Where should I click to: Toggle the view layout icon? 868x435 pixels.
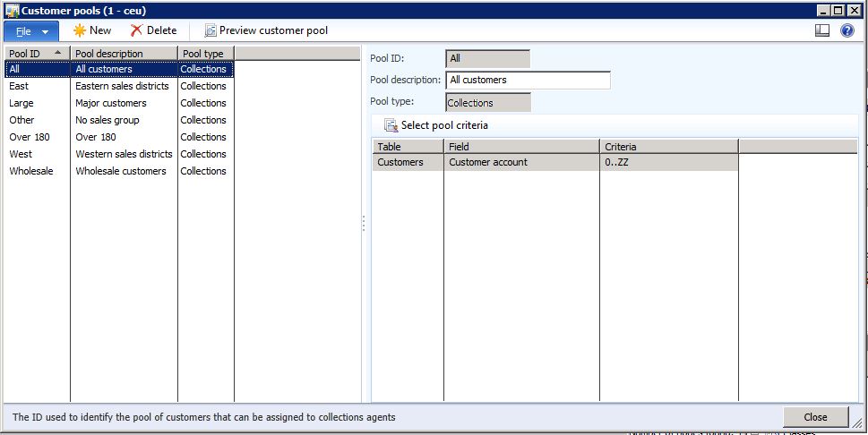822,30
